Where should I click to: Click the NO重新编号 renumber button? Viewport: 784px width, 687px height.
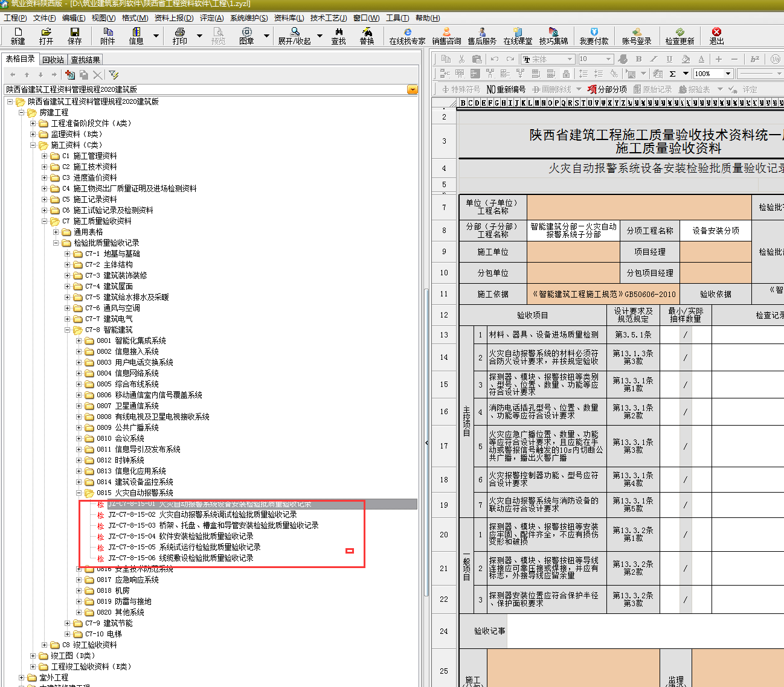pyautogui.click(x=506, y=89)
